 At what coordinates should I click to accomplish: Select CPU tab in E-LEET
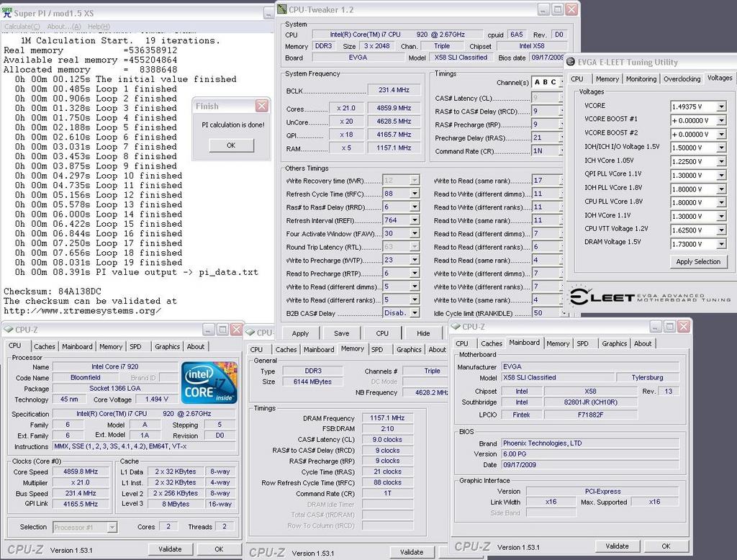point(577,79)
